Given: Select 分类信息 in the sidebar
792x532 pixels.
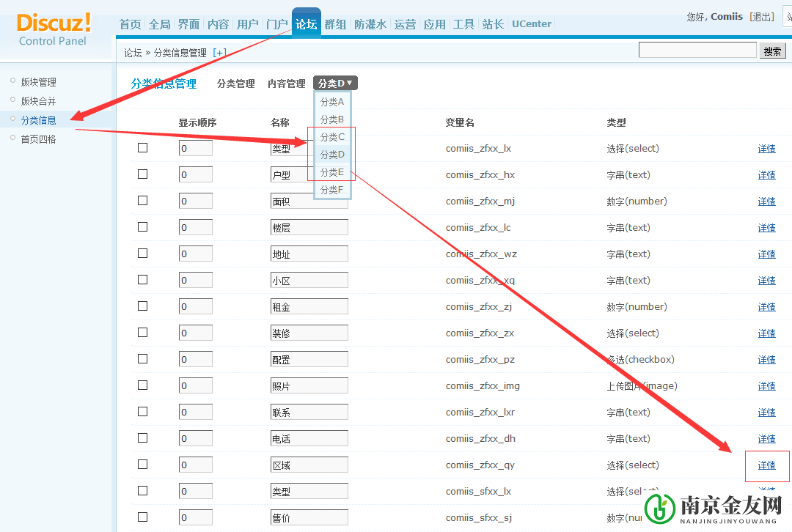Looking at the screenshot, I should [x=37, y=119].
